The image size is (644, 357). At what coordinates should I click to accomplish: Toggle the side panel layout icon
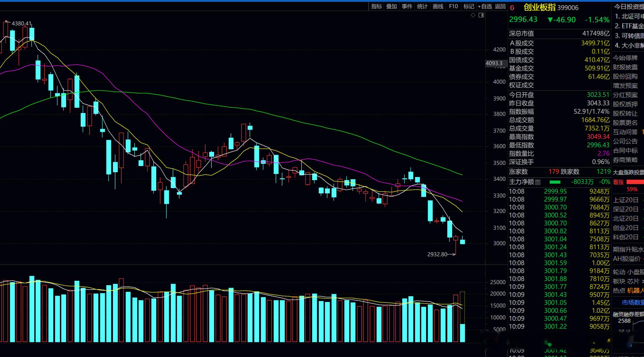481,15
